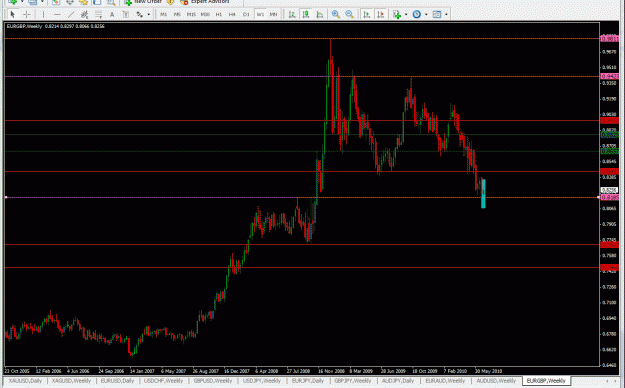Select the trendline drawing tool
This screenshot has width=625, height=388.
71,14
